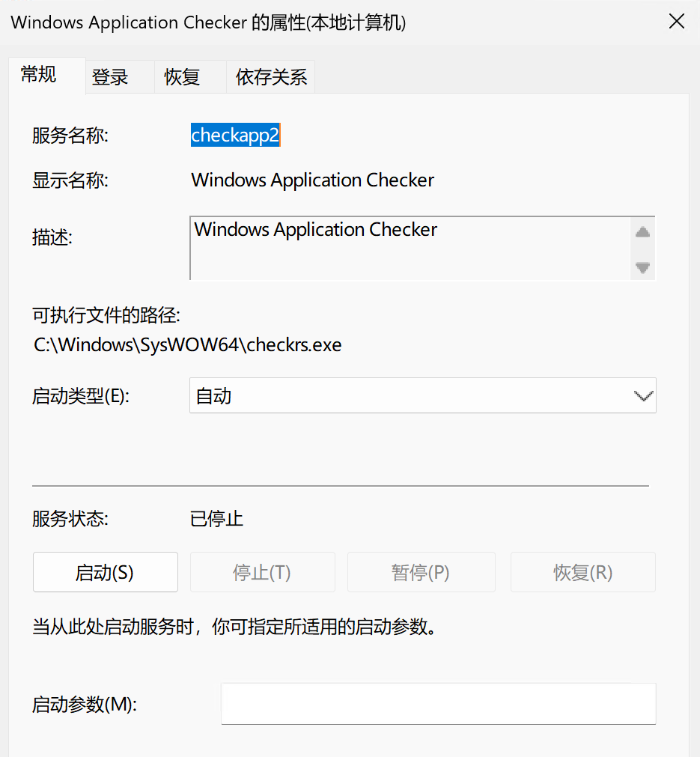The height and width of the screenshot is (757, 700).
Task: Click the dialog title bar text
Action: (208, 22)
